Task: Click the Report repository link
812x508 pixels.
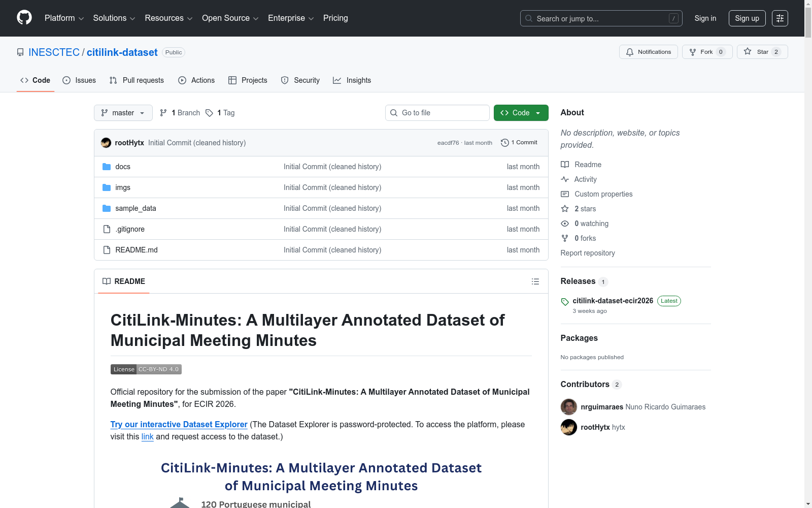Action: 588,253
